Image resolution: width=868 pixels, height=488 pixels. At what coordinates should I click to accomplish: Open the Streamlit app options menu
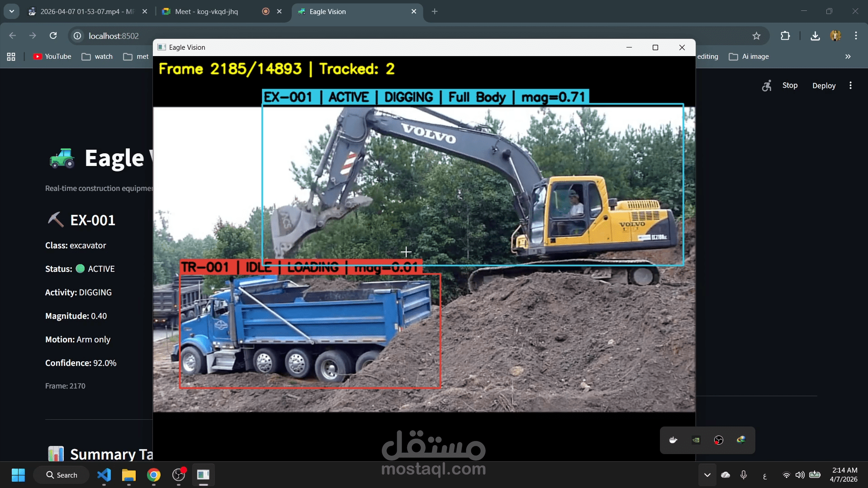(x=850, y=85)
